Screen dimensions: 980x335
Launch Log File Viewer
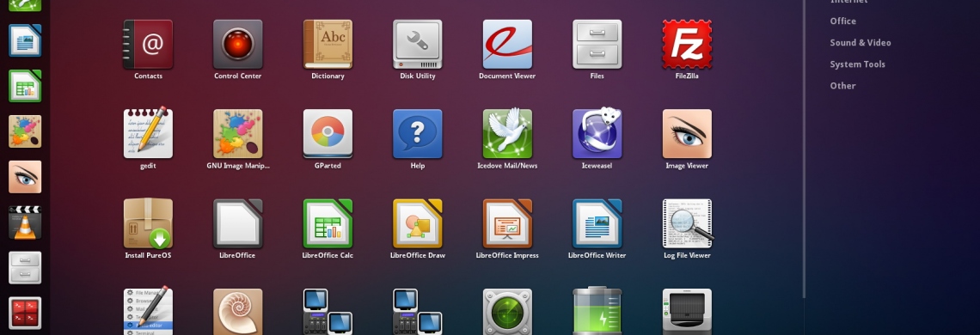pyautogui.click(x=688, y=223)
